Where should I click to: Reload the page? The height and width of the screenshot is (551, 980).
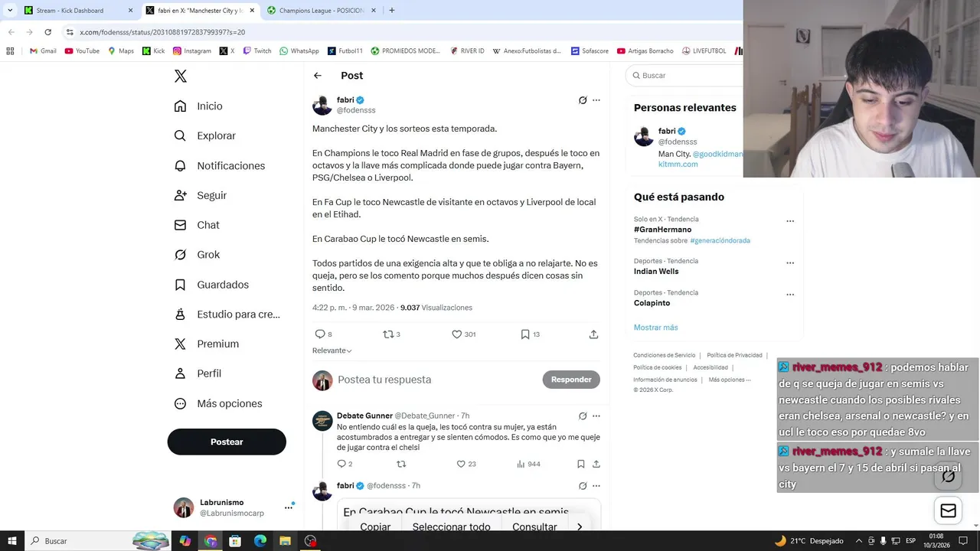pos(47,32)
